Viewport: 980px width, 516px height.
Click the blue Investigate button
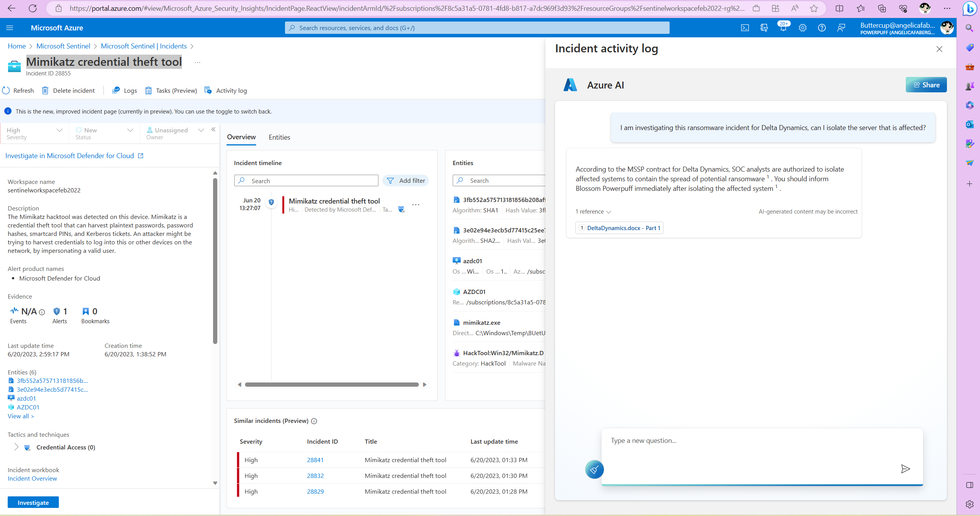pos(33,503)
